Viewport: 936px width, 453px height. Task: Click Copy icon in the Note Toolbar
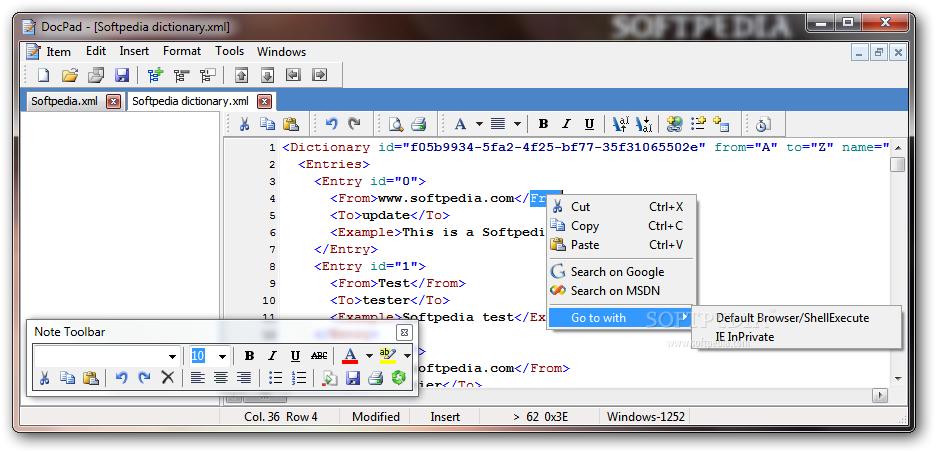tap(67, 377)
